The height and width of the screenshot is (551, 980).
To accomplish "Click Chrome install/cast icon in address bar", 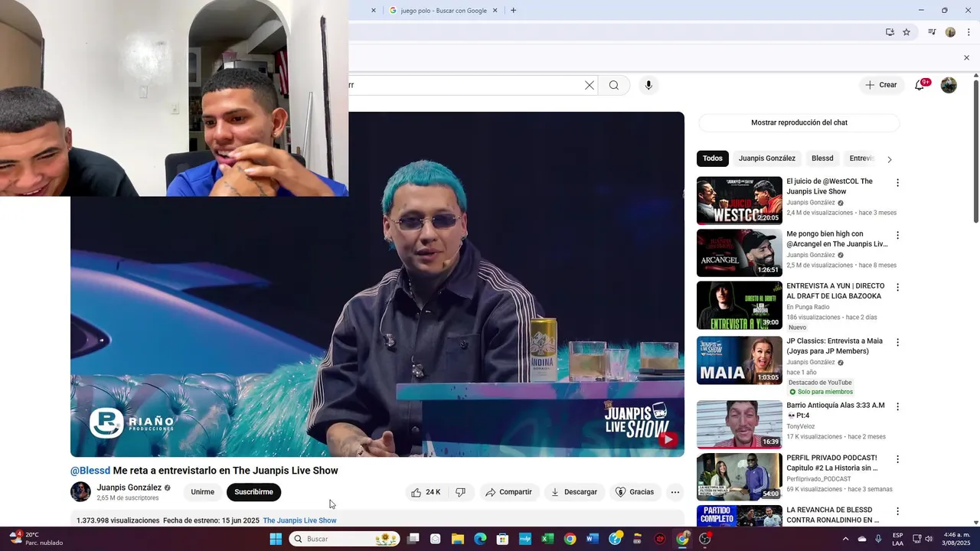I will [890, 32].
